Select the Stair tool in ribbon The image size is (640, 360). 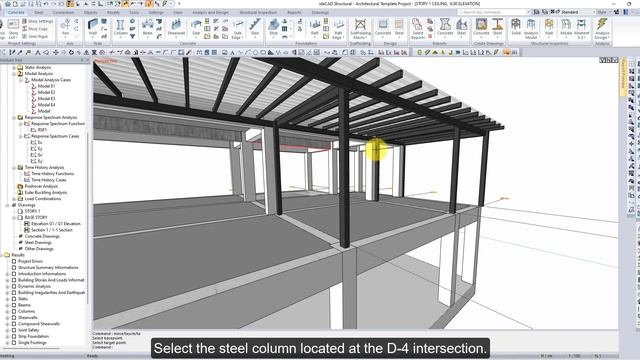tap(255, 27)
